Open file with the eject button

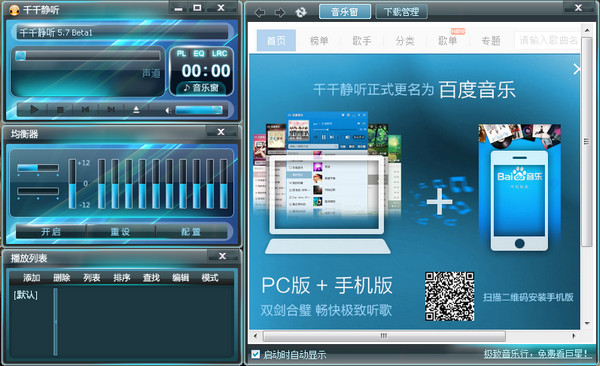pyautogui.click(x=136, y=110)
